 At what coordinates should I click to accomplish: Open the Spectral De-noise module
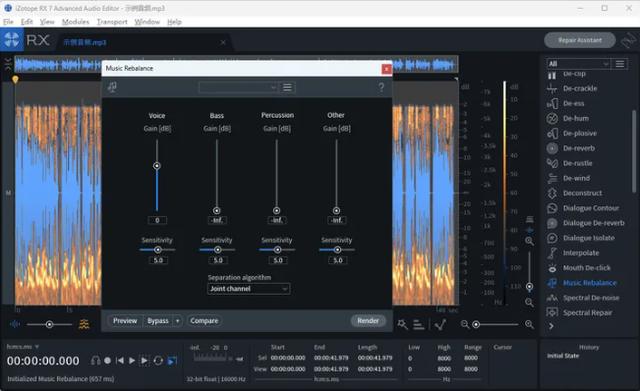pyautogui.click(x=591, y=298)
